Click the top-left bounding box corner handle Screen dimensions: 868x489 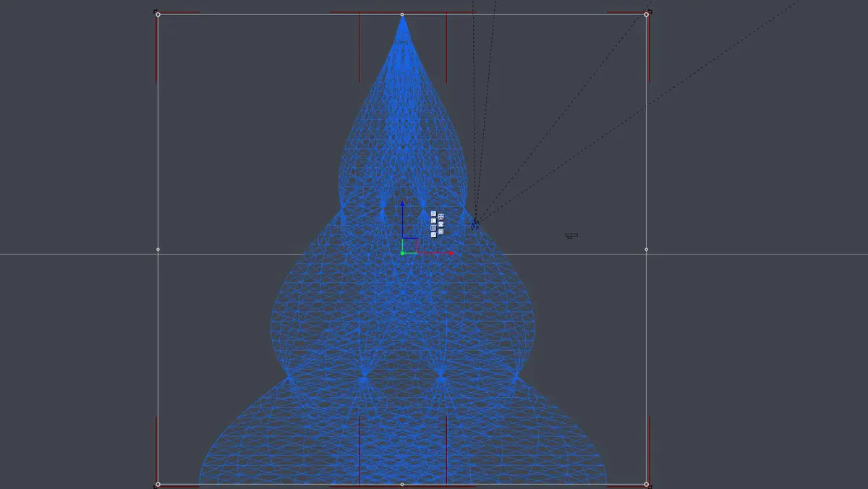point(158,14)
